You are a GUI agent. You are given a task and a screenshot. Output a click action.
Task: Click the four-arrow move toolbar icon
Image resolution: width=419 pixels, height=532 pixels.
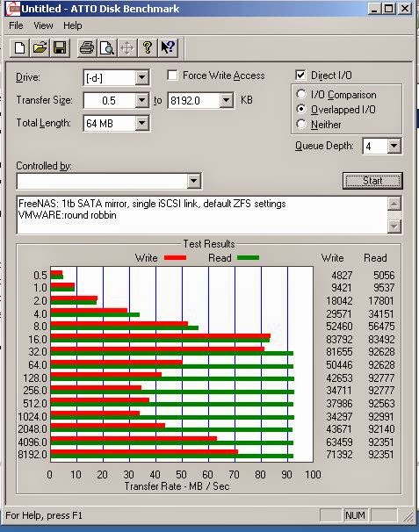click(x=127, y=47)
